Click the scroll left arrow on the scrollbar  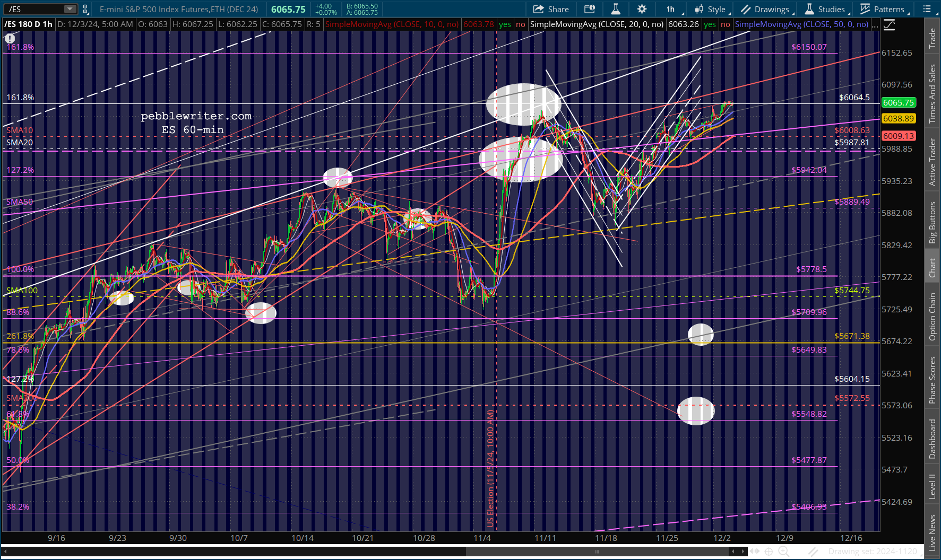click(x=733, y=552)
